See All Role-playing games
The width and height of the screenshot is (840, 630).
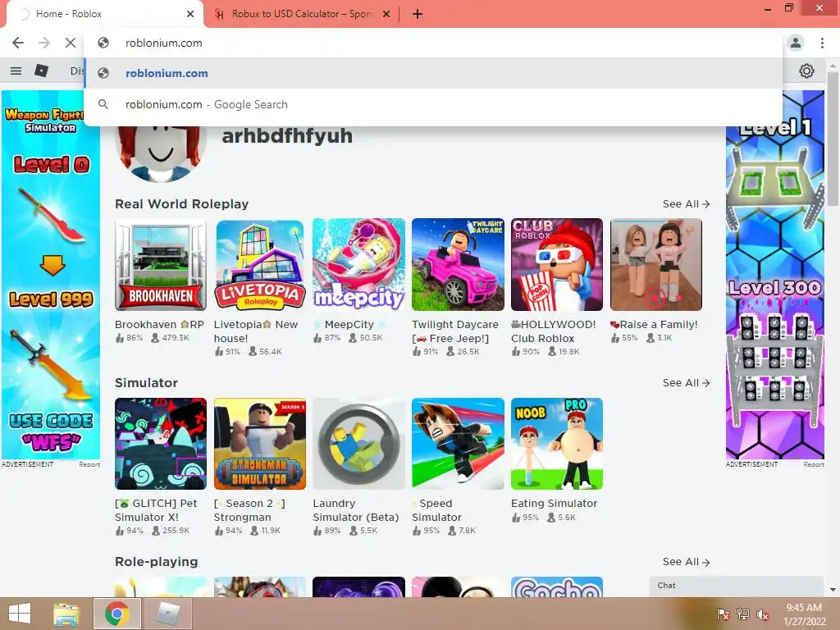click(x=687, y=562)
